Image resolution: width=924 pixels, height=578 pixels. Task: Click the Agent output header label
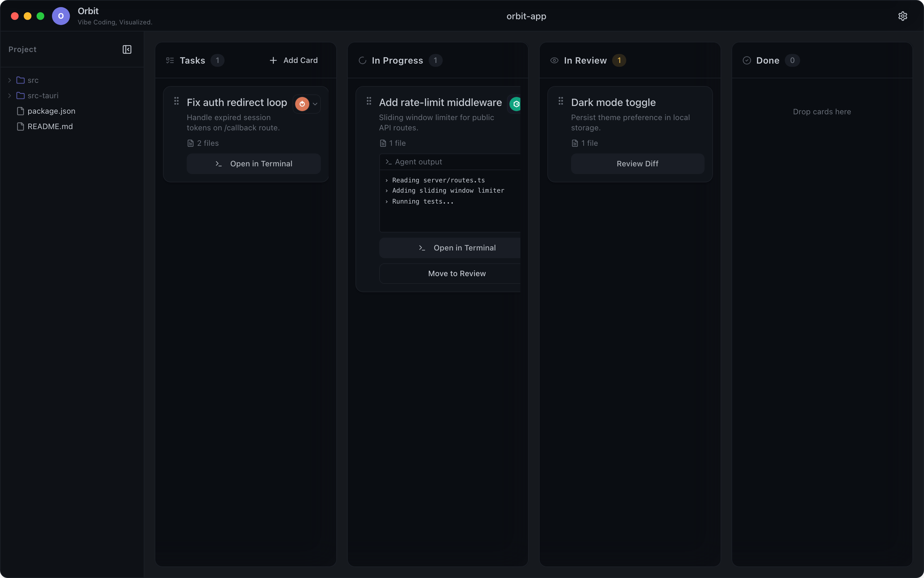(x=418, y=162)
